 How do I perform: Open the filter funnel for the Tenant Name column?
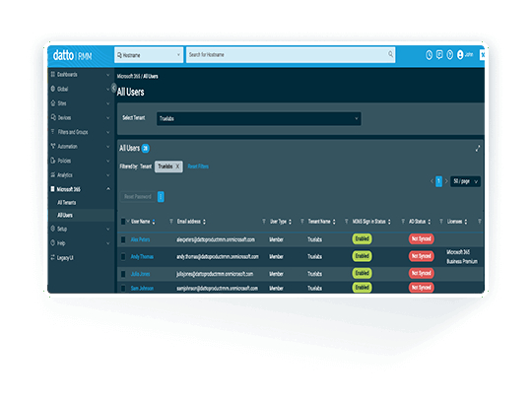(346, 222)
